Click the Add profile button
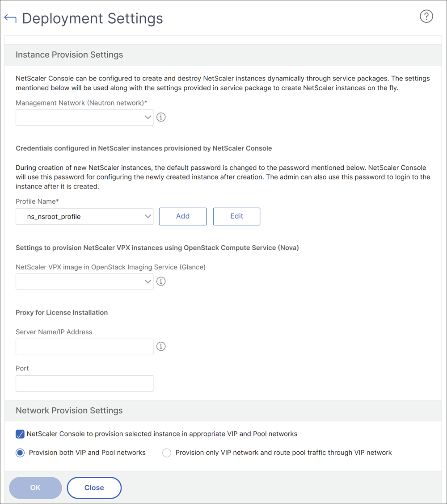 (183, 216)
